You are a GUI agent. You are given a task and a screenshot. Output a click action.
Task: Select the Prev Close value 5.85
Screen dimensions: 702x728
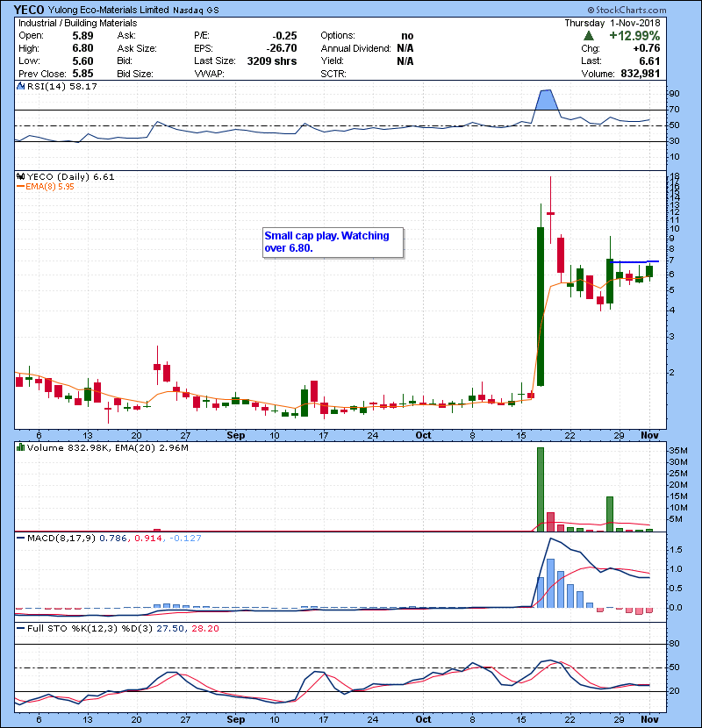82,74
